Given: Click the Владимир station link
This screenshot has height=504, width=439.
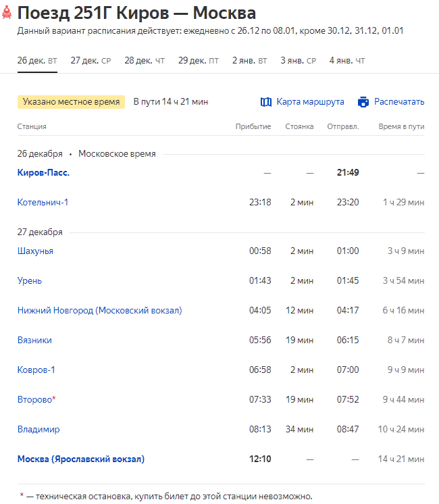Looking at the screenshot, I should click(x=38, y=429).
